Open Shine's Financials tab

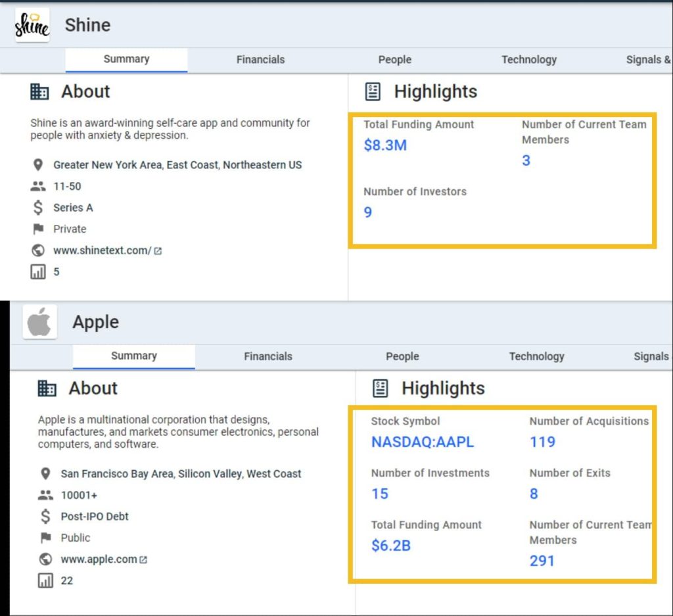pyautogui.click(x=260, y=60)
